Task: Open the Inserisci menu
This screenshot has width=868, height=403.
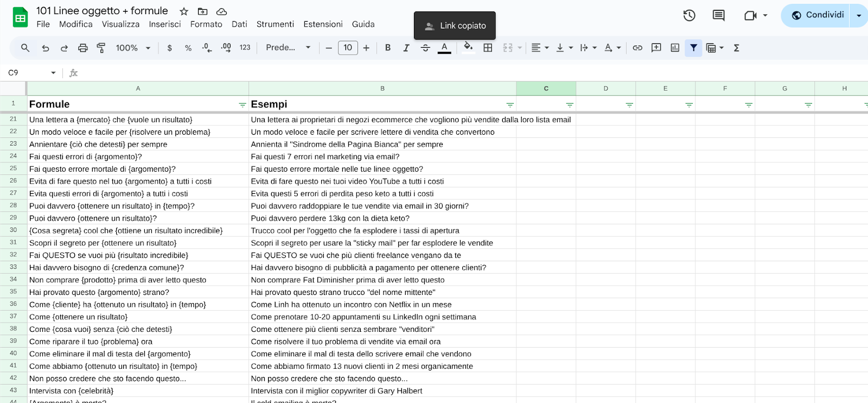Action: coord(165,24)
